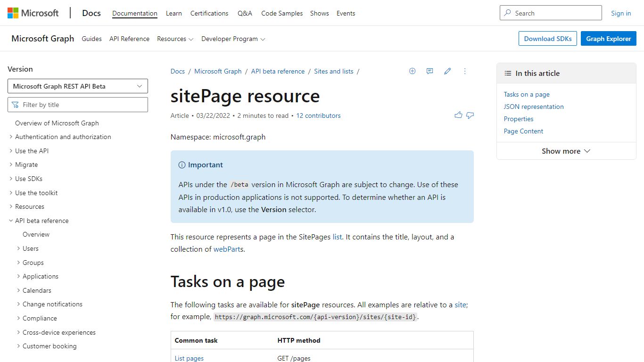This screenshot has height=362, width=644.
Task: Expand the Users tree node
Action: [18, 248]
